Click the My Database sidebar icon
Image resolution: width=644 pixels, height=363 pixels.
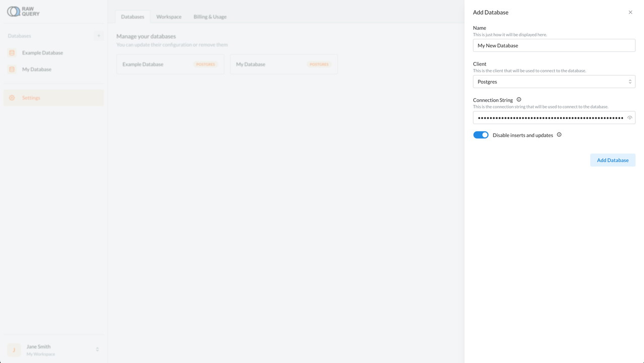click(x=12, y=70)
